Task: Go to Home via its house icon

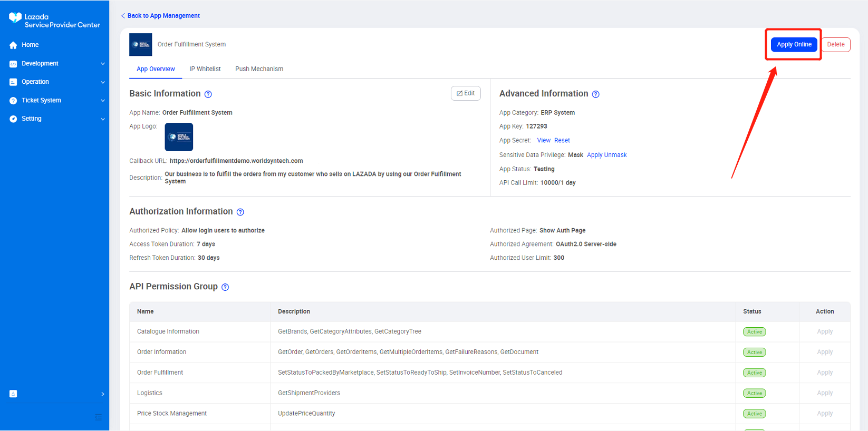Action: pos(13,45)
